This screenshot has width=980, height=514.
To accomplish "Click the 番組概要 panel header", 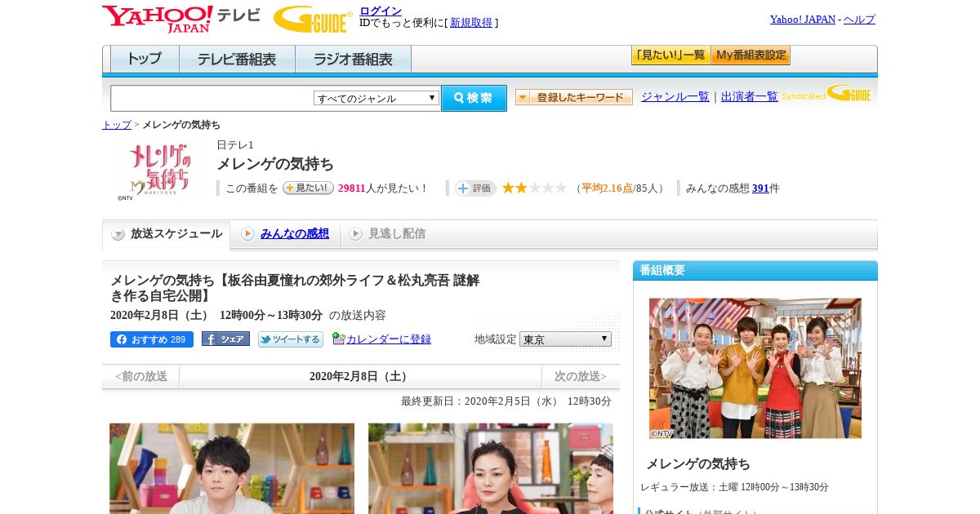I will coord(755,270).
